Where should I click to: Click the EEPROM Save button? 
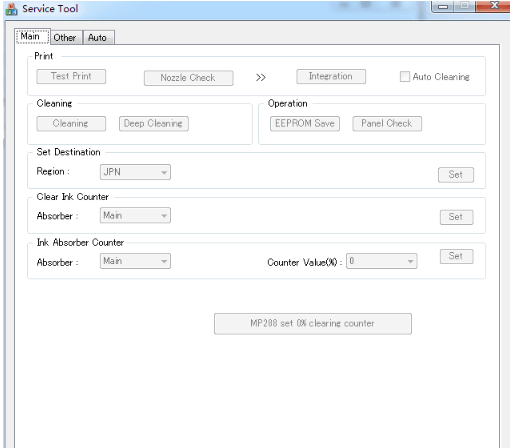(x=305, y=124)
